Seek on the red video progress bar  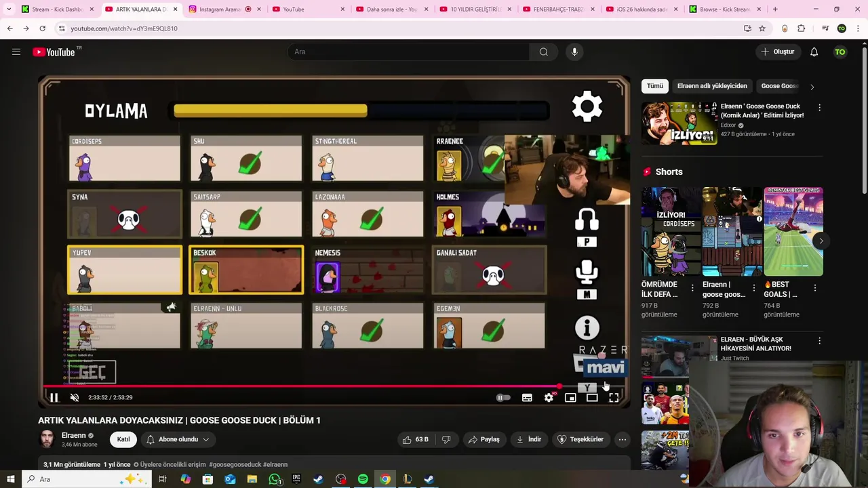tap(301, 386)
